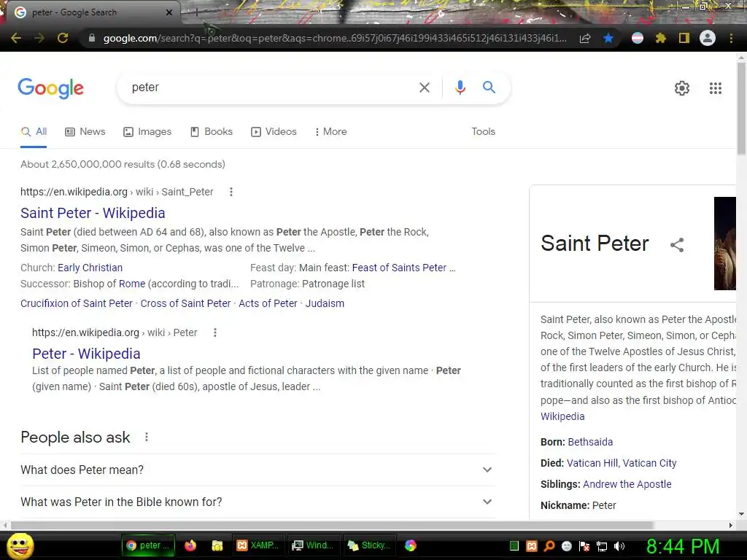This screenshot has height=560, width=747.
Task: Click the green square tray icon
Action: [x=514, y=546]
